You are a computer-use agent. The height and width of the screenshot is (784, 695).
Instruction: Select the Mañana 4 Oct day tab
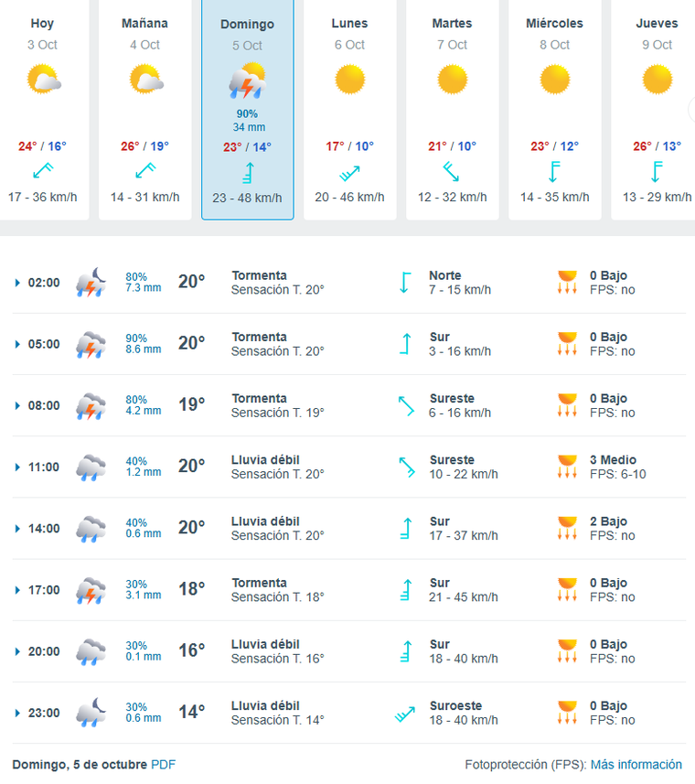pos(144,110)
